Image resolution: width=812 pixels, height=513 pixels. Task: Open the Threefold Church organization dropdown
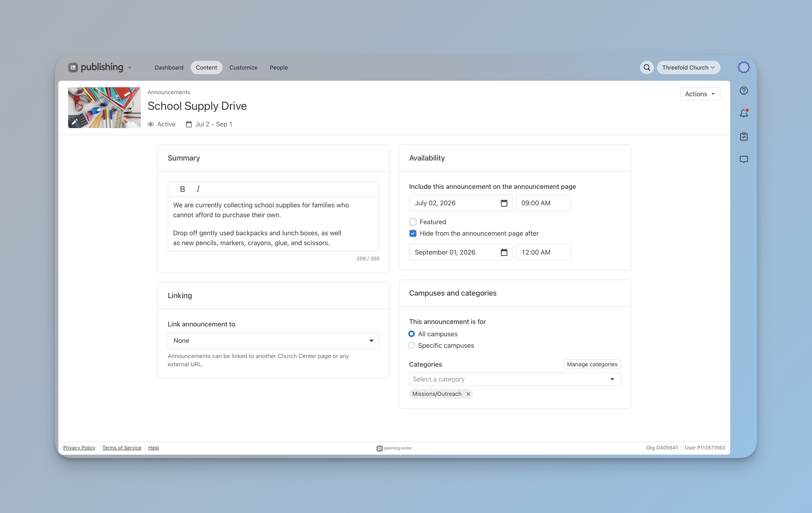click(688, 68)
